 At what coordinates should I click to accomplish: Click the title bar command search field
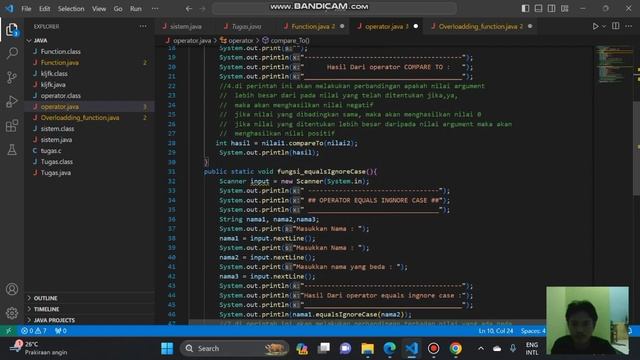coord(334,8)
